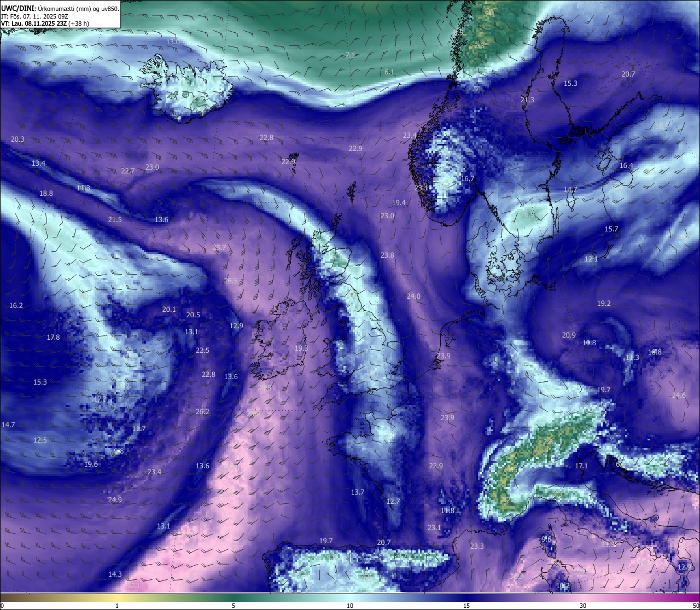Click the 50 tick on the color scale
This screenshot has height=610, width=700.
(x=696, y=606)
